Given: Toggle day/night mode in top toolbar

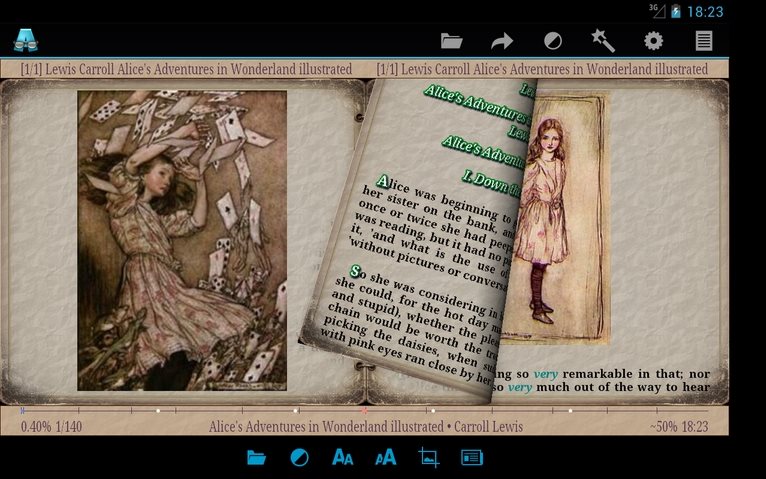Looking at the screenshot, I should click(x=552, y=41).
